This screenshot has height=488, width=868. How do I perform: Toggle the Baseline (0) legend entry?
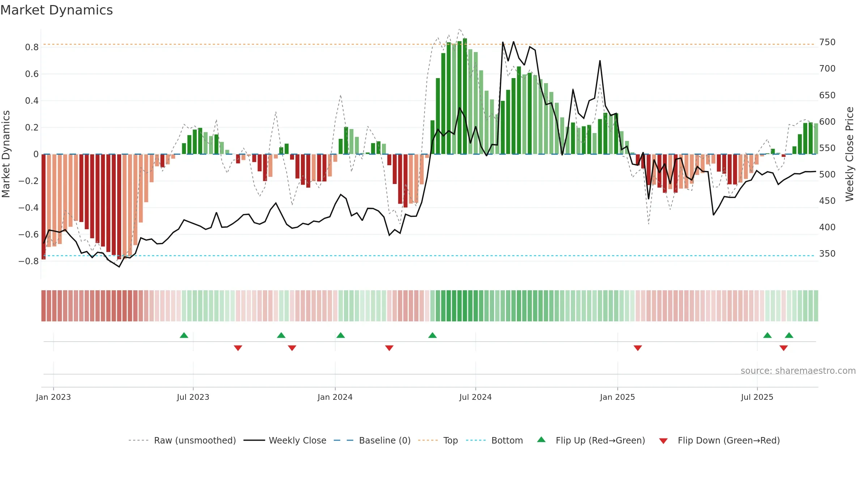point(372,440)
